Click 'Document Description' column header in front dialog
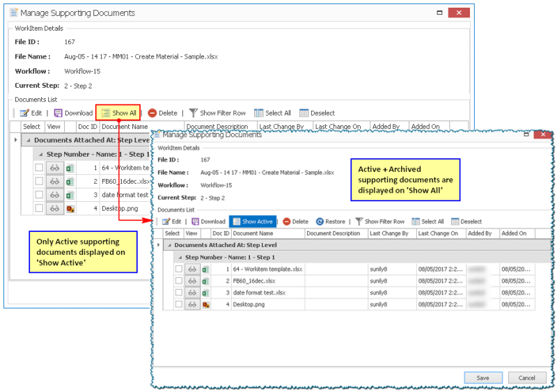Viewport: 557px width, 392px height. [333, 233]
